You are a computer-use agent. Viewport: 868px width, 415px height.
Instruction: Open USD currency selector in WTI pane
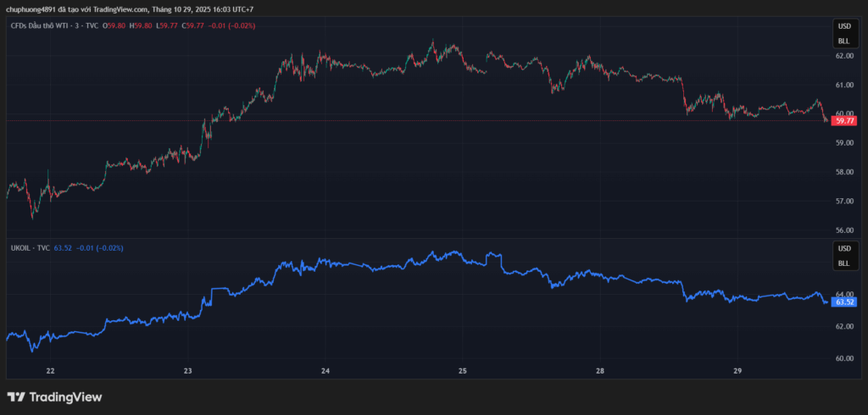pyautogui.click(x=843, y=26)
